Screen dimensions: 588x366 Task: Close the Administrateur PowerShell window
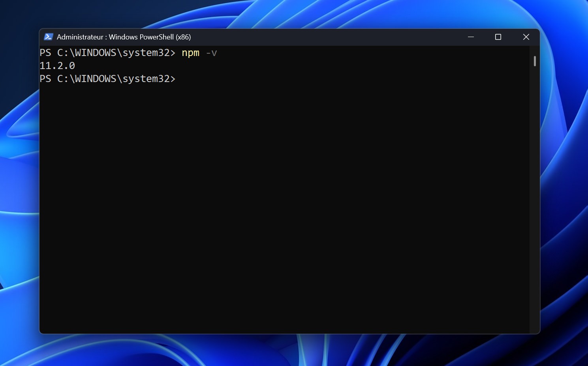coord(526,37)
